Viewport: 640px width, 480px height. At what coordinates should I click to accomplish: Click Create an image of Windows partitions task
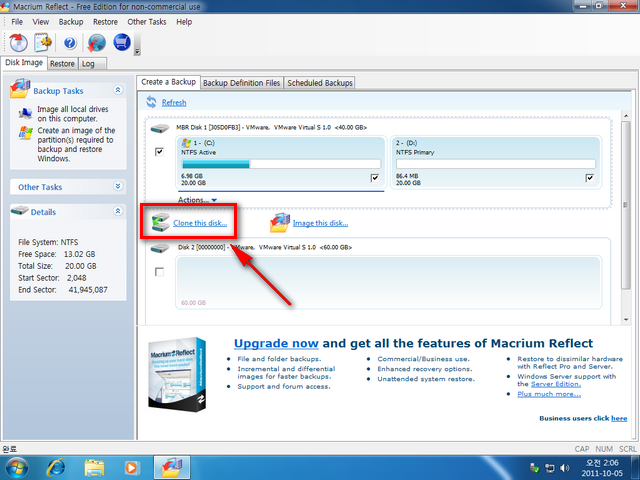[76, 144]
